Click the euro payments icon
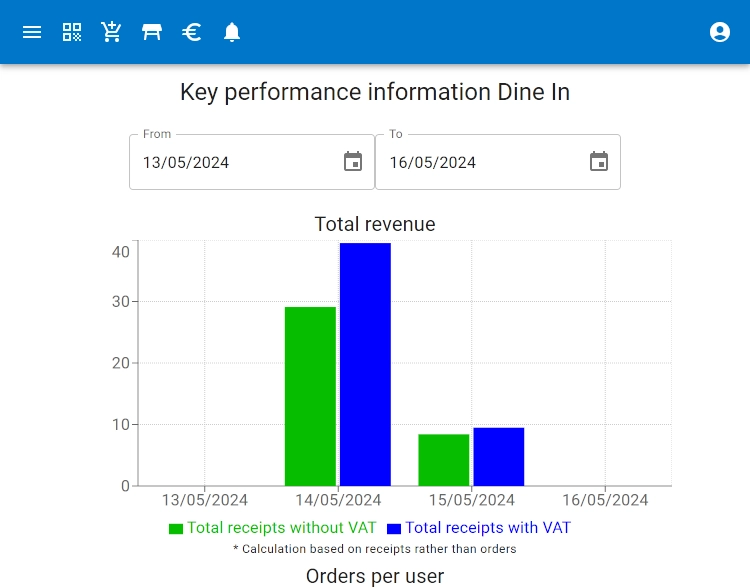 (x=192, y=32)
